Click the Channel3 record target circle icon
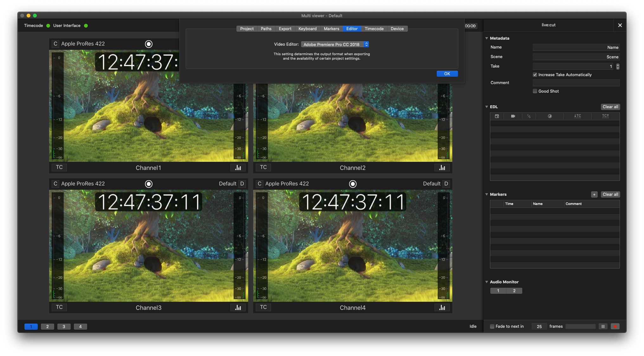Screen dimensions: 644x356 [149, 184]
